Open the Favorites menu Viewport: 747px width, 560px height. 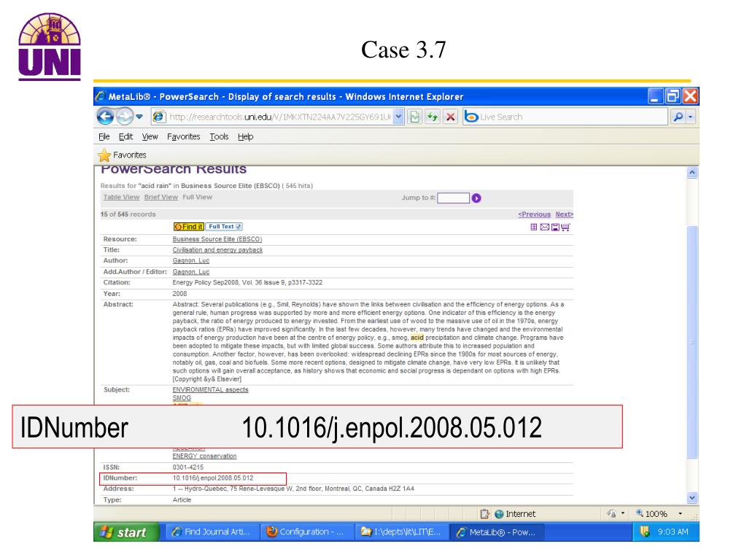183,136
